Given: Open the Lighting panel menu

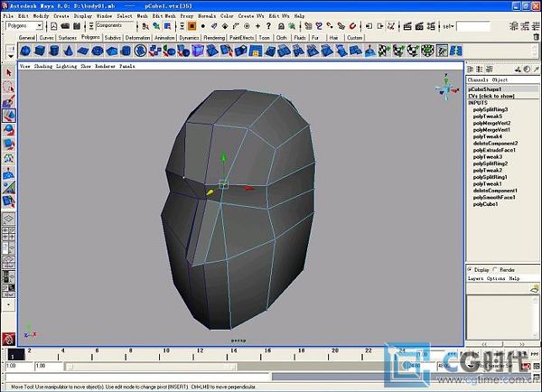Looking at the screenshot, I should [x=66, y=66].
